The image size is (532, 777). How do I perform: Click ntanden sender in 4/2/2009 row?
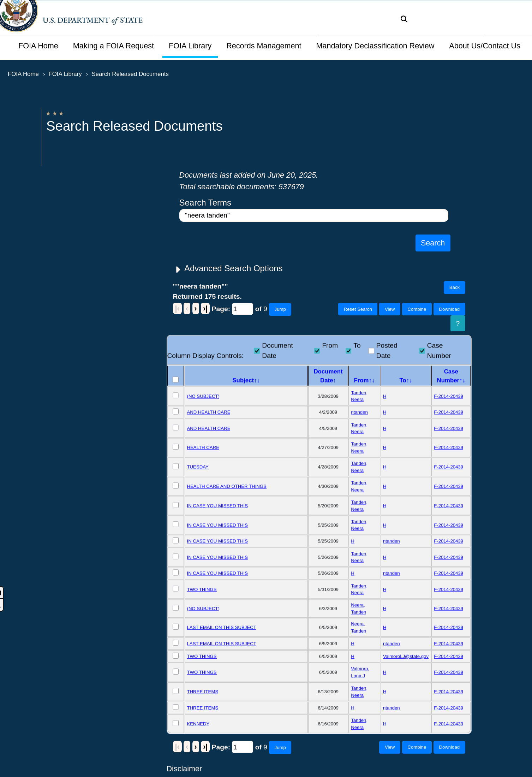[359, 412]
